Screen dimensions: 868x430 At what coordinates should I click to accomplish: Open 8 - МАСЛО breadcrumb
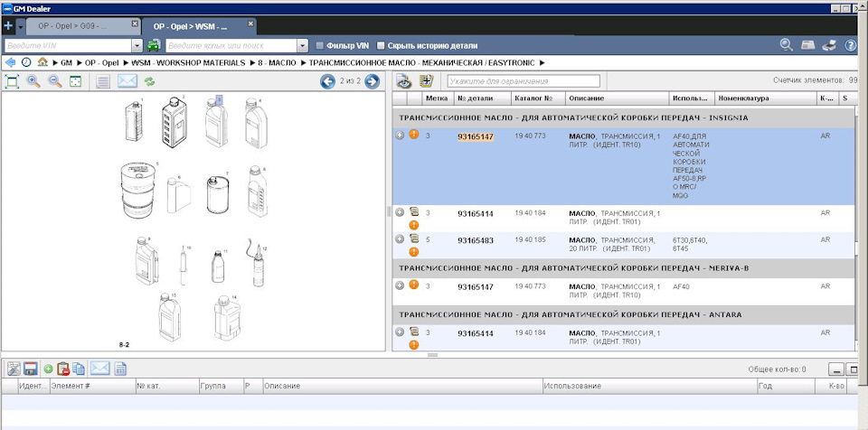277,63
